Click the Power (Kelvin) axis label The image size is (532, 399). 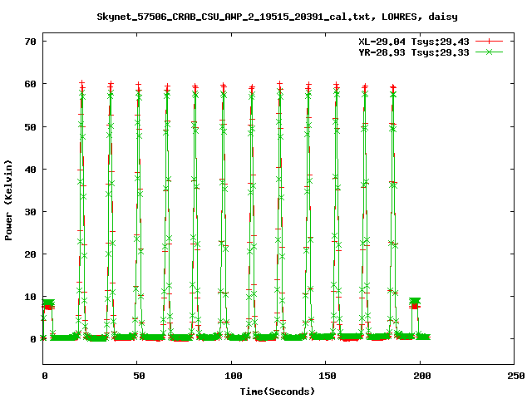pyautogui.click(x=8, y=200)
